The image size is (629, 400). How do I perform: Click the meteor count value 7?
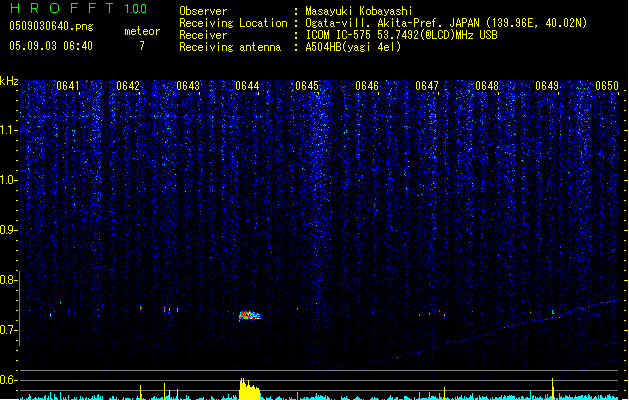click(142, 46)
